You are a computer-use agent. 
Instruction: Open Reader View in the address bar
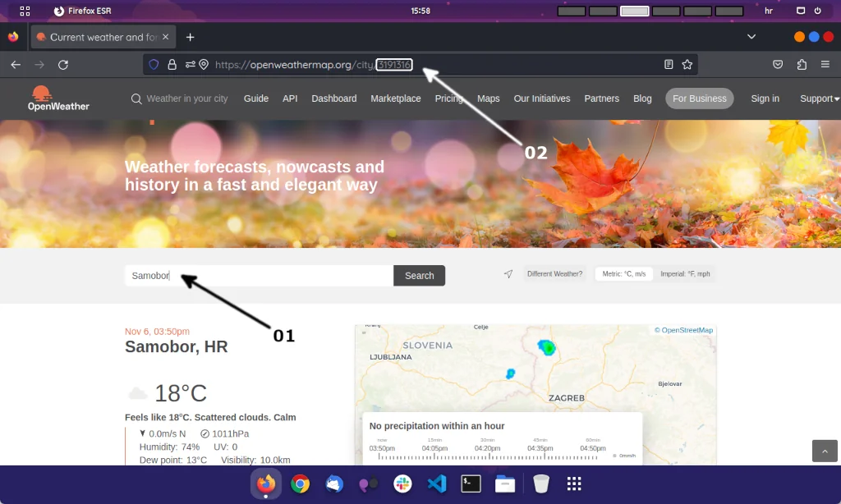[668, 64]
